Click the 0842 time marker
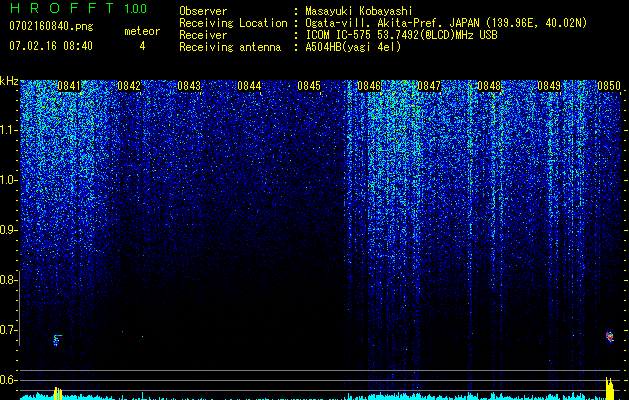This screenshot has width=629, height=400. pos(129,86)
